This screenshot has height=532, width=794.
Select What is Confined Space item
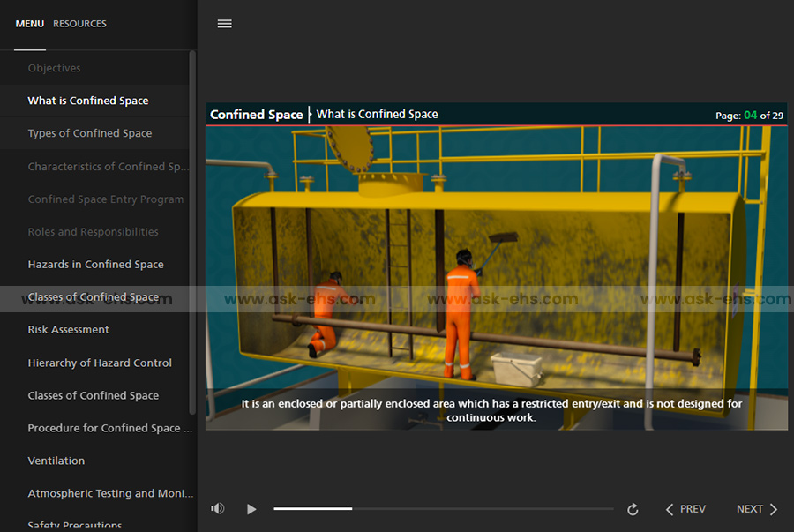[88, 101]
